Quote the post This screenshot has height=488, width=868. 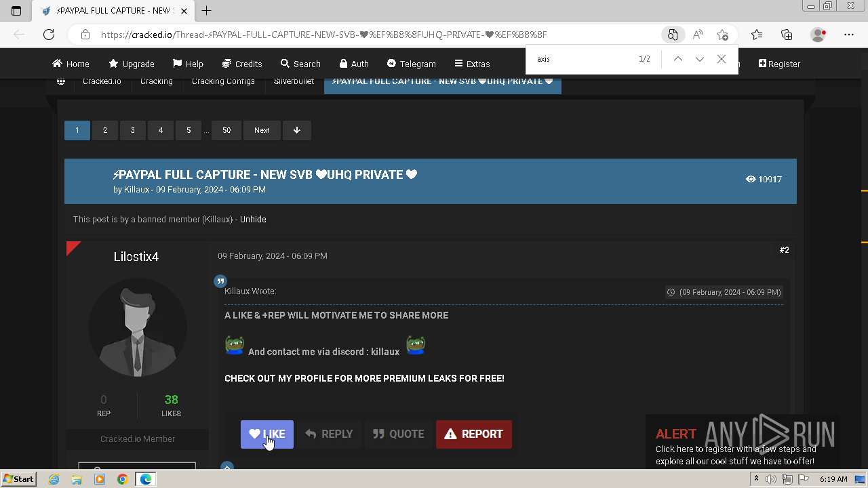click(399, 434)
